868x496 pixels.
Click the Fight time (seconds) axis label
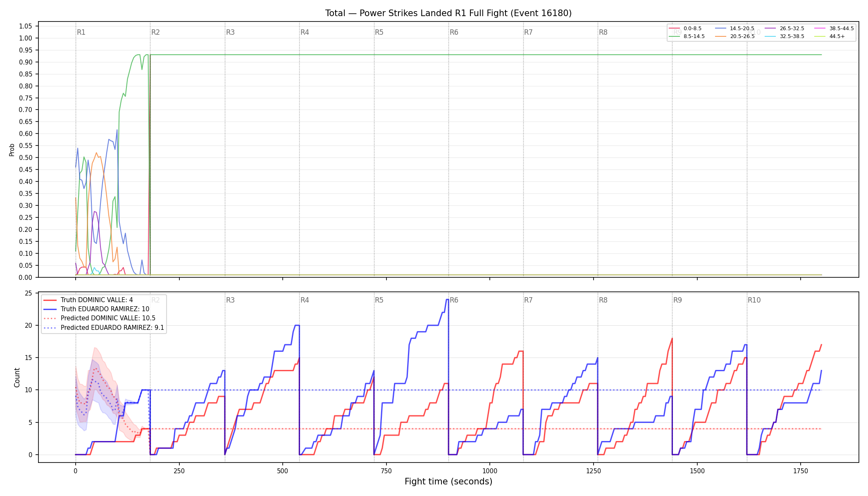(x=448, y=482)
